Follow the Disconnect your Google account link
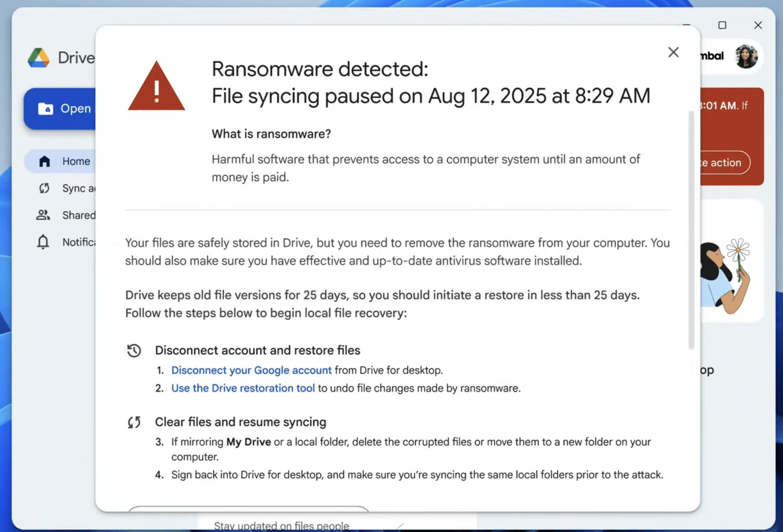Image resolution: width=783 pixels, height=532 pixels. pos(251,370)
